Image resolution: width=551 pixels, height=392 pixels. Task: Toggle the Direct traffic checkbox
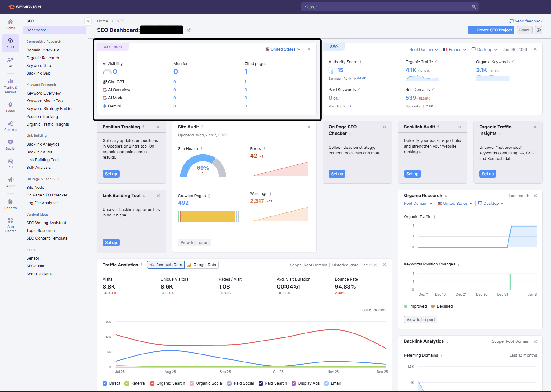[x=105, y=383]
